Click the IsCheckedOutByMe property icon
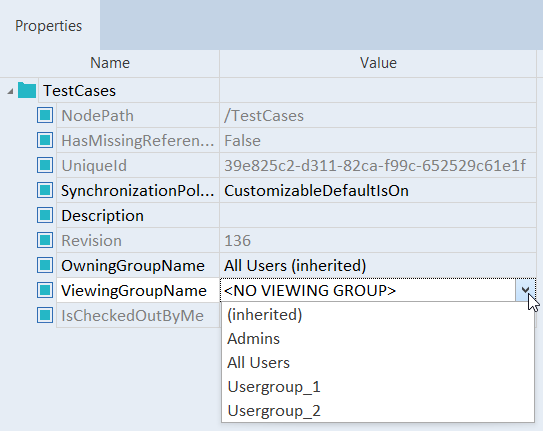Image resolution: width=543 pixels, height=431 pixels. pyautogui.click(x=45, y=315)
